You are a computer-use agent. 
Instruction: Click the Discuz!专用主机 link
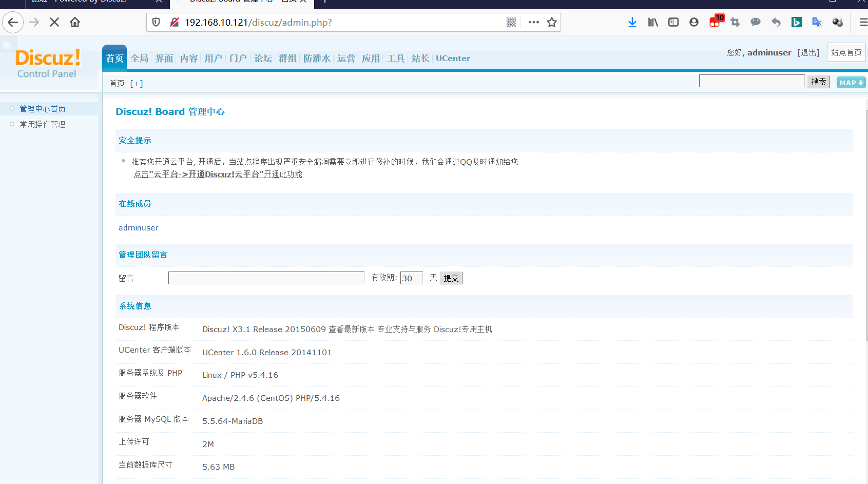tap(463, 330)
